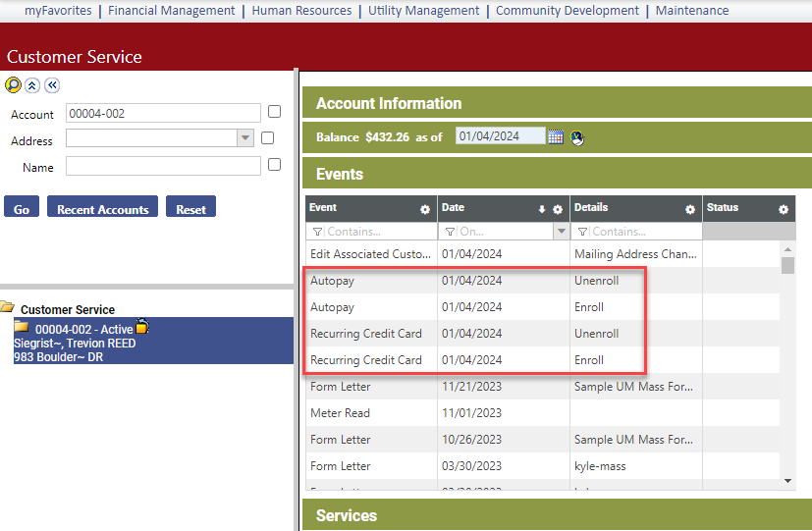This screenshot has width=812, height=531.
Task: Select the Autopay event row with Enroll
Action: tap(542, 307)
